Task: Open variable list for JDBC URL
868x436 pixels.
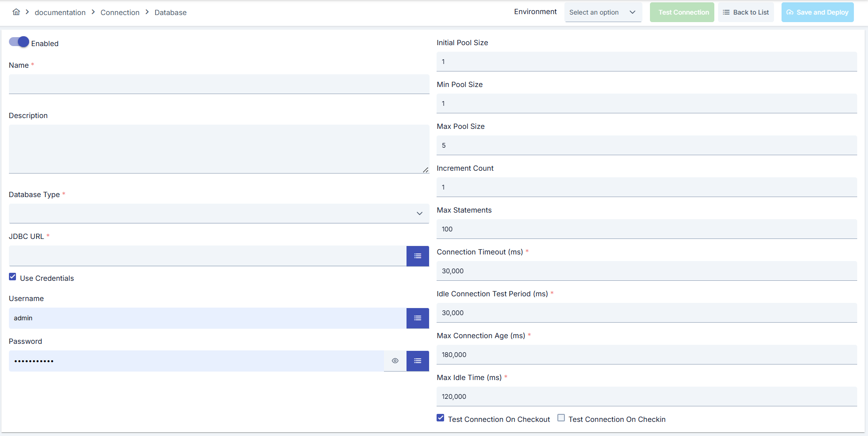Action: (417, 256)
